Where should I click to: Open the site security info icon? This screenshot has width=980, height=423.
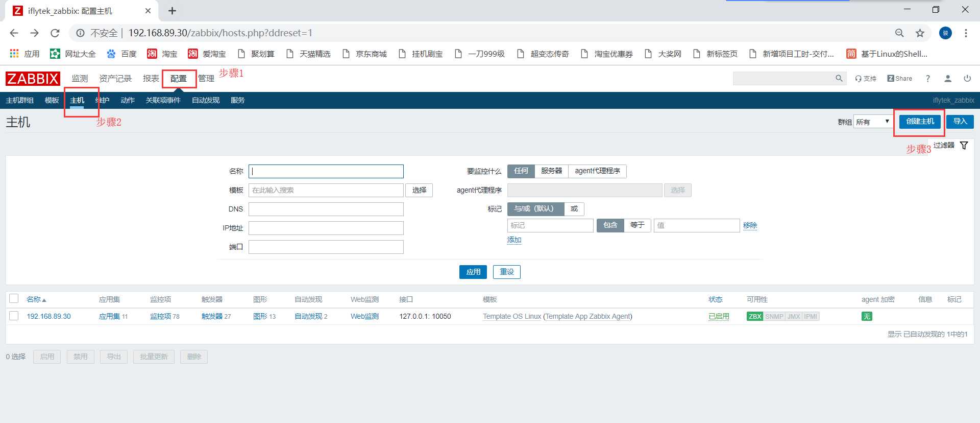pyautogui.click(x=80, y=33)
